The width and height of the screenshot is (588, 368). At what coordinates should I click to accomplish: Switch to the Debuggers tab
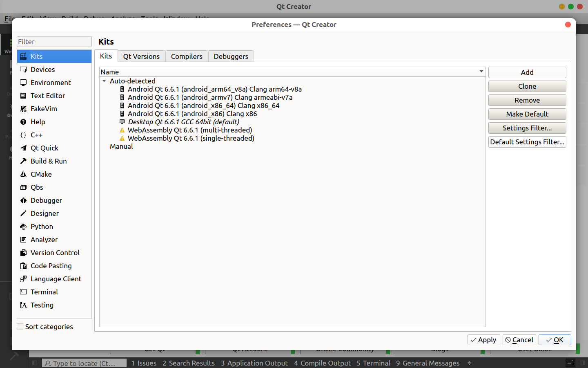tap(231, 56)
